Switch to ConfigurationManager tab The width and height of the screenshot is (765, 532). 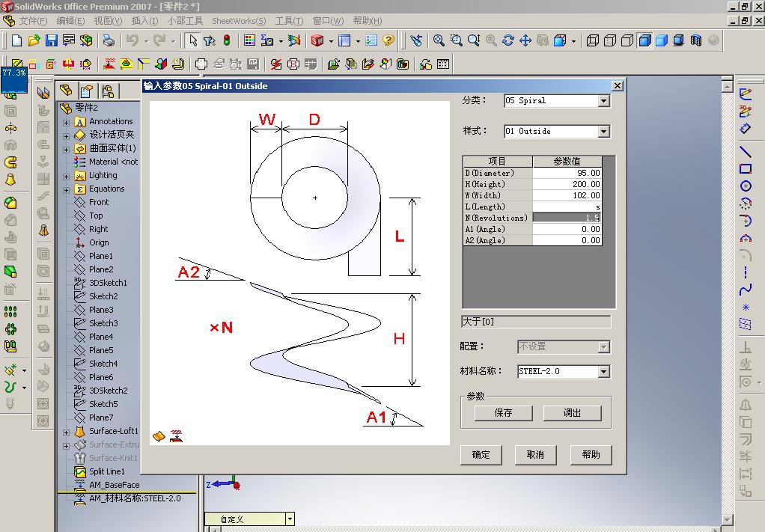pyautogui.click(x=108, y=91)
